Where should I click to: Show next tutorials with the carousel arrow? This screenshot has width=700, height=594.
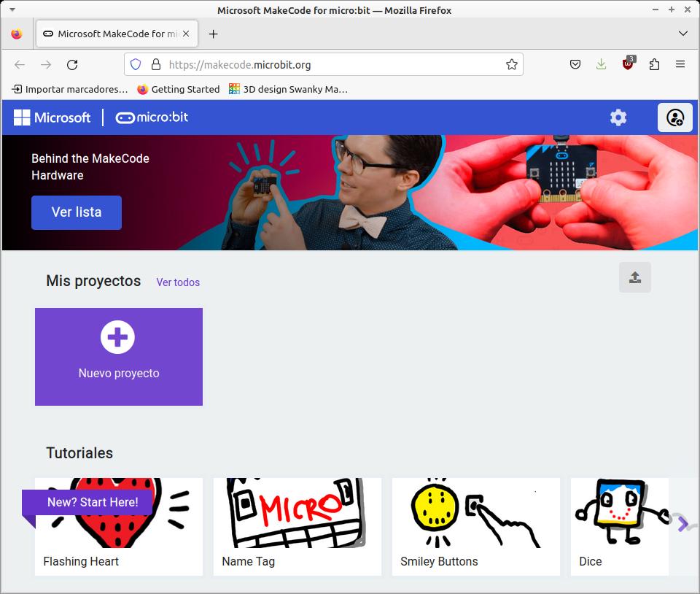coord(682,524)
